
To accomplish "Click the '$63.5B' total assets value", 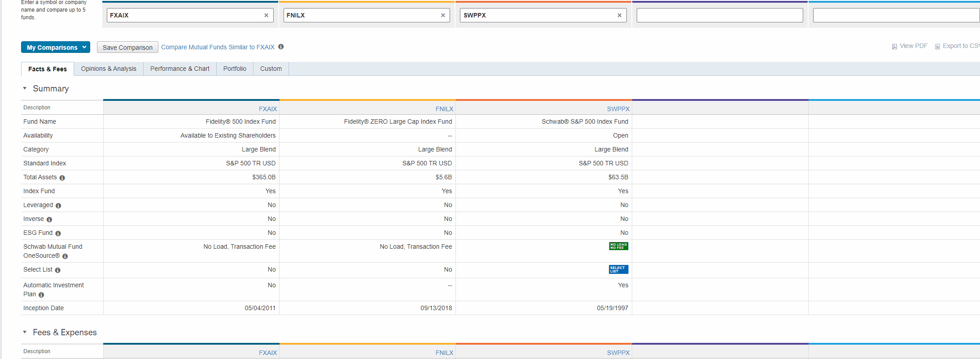I will click(x=618, y=177).
